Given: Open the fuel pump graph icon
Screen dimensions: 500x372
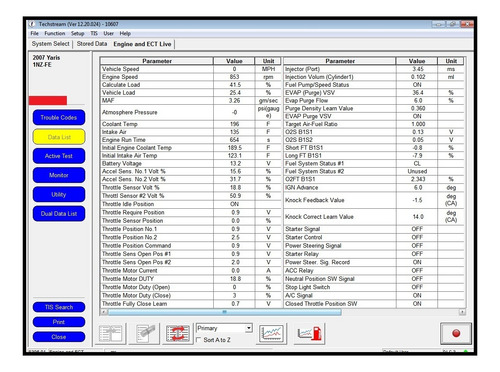Looking at the screenshot, I should point(310,333).
